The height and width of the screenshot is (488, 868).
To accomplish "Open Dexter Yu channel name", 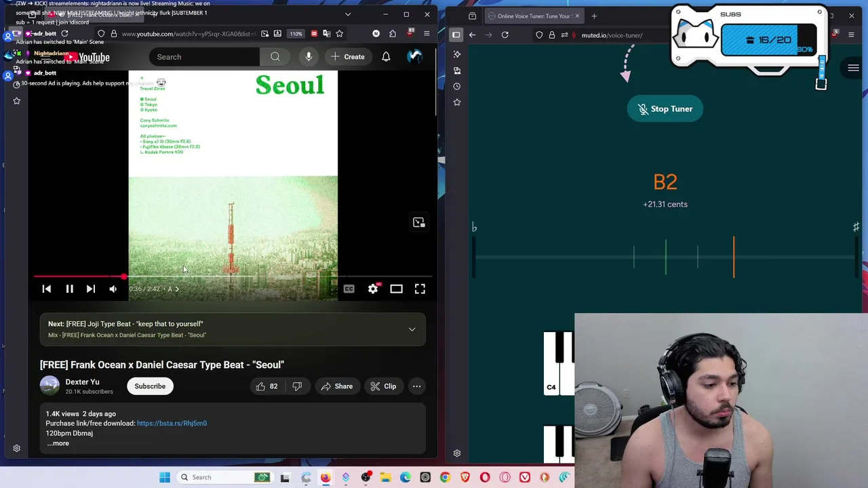I will tap(82, 382).
